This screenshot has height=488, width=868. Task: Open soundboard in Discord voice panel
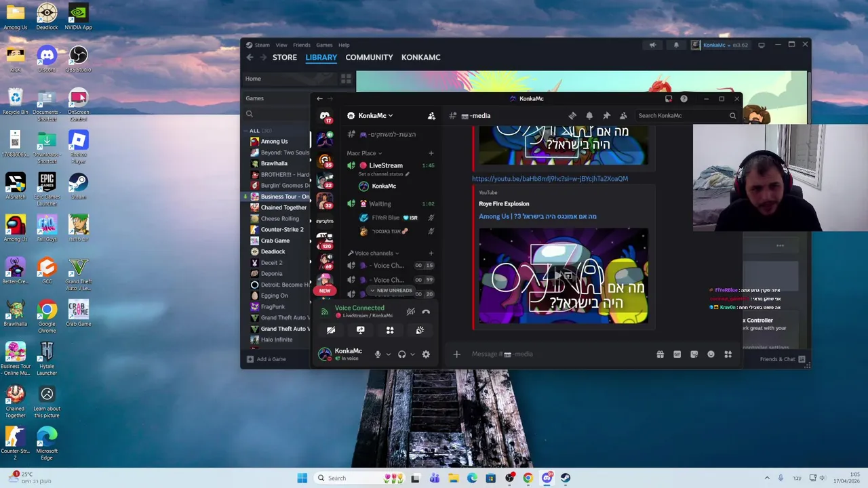click(x=420, y=330)
